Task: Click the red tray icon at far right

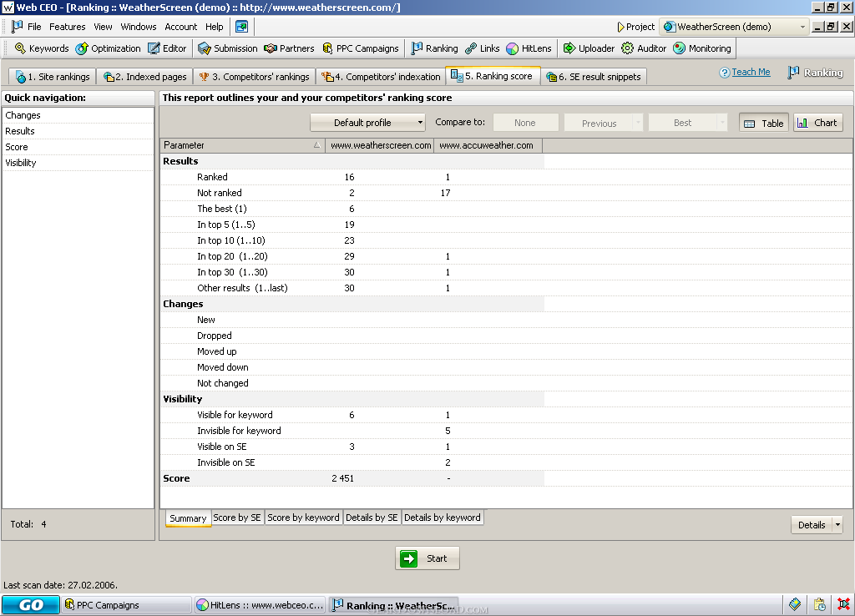Action: tap(843, 604)
